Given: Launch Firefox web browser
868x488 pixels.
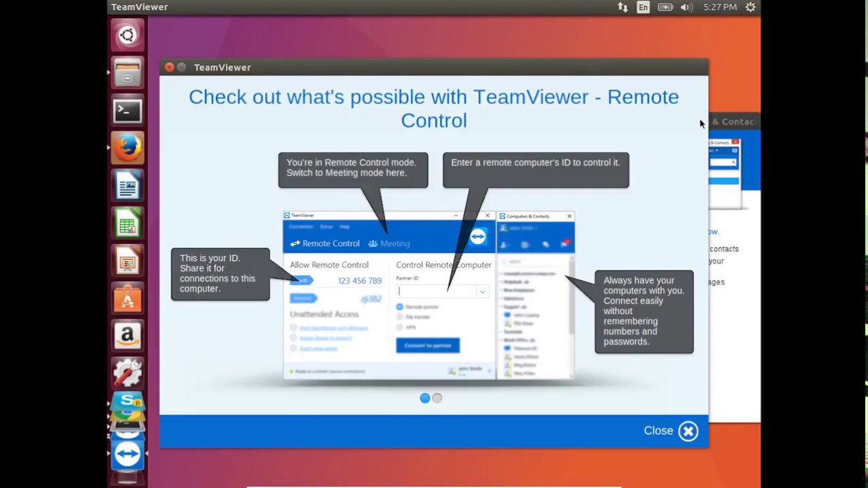Looking at the screenshot, I should click(127, 148).
